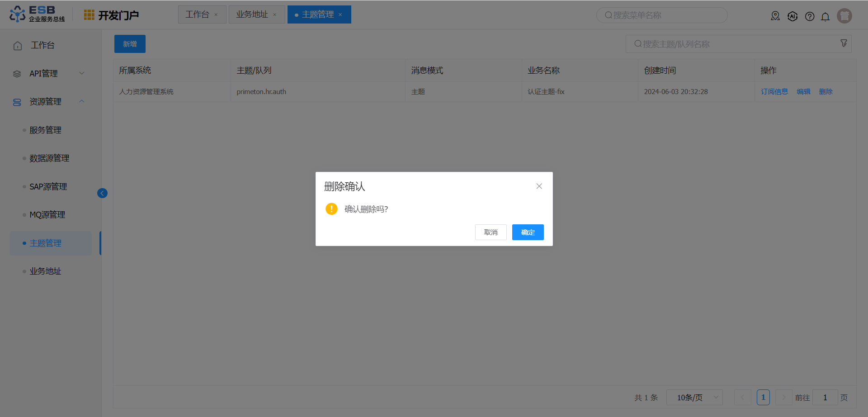The height and width of the screenshot is (417, 868).
Task: Collapse the sidebar with blue arrow button
Action: click(102, 194)
